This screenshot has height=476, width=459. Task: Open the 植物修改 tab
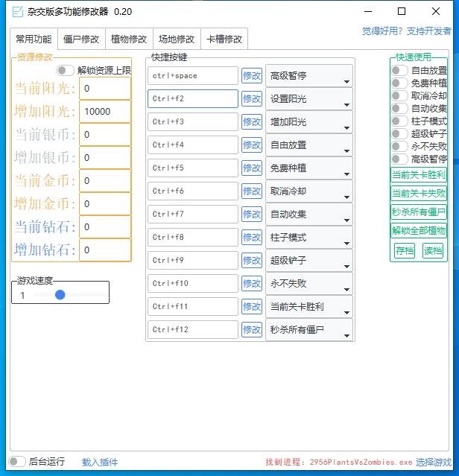click(x=129, y=39)
